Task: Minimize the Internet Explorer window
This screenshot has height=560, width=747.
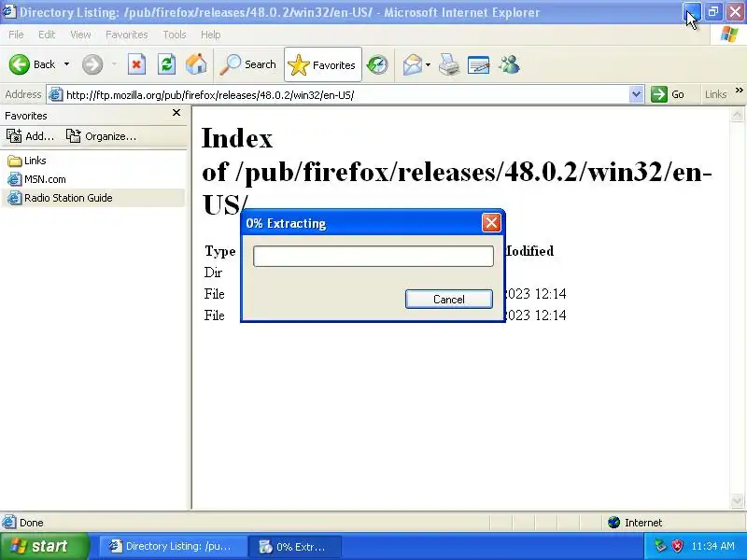Action: (692, 11)
